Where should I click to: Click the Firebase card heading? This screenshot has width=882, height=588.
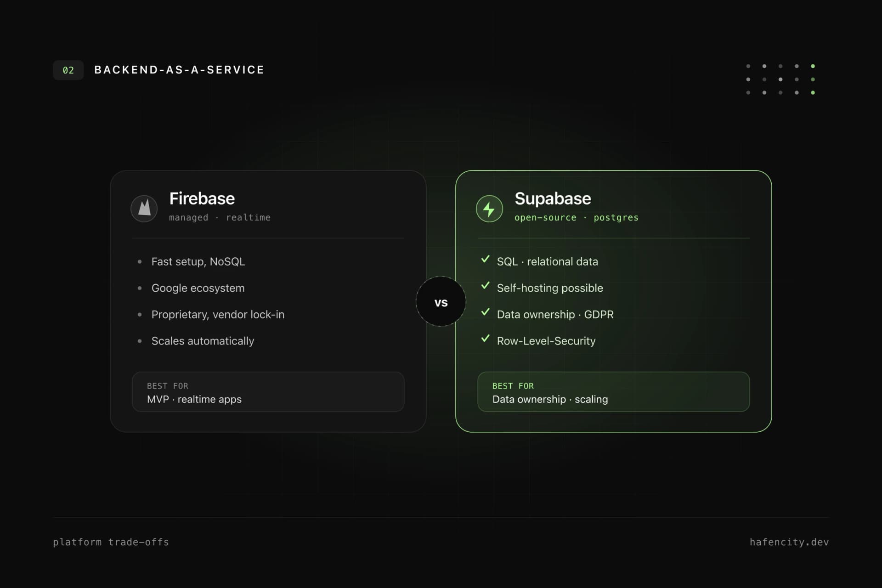pyautogui.click(x=202, y=199)
